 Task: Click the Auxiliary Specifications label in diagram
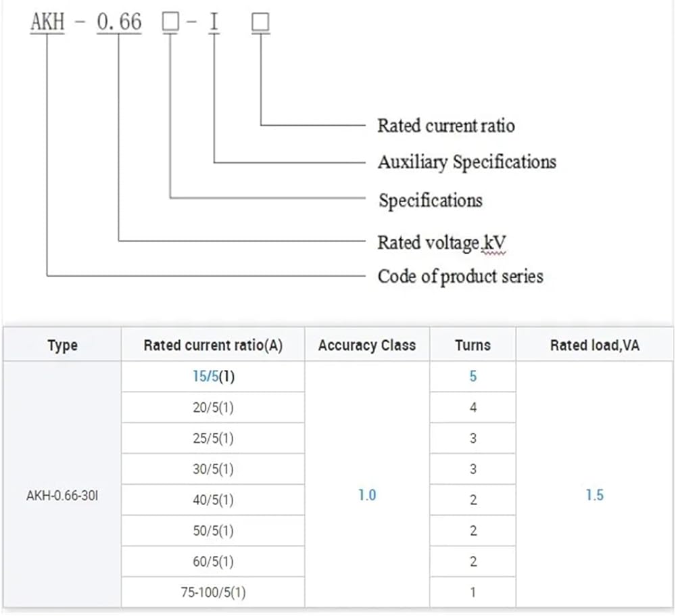(466, 162)
